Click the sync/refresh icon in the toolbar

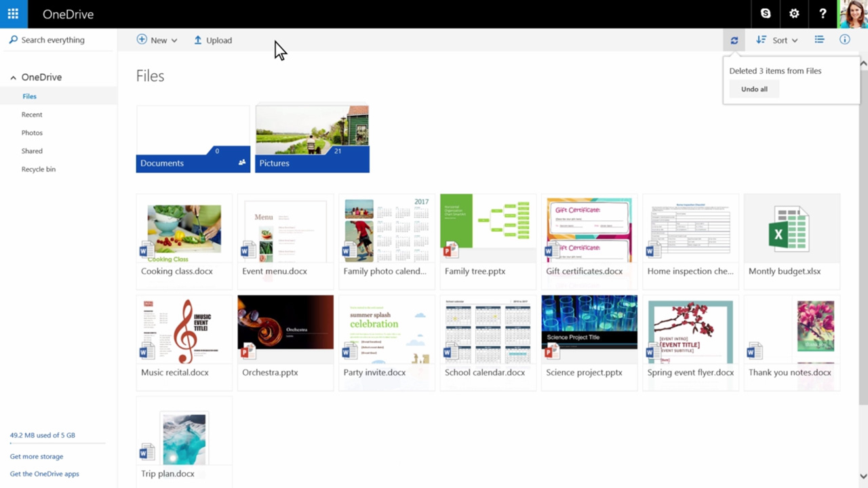734,40
